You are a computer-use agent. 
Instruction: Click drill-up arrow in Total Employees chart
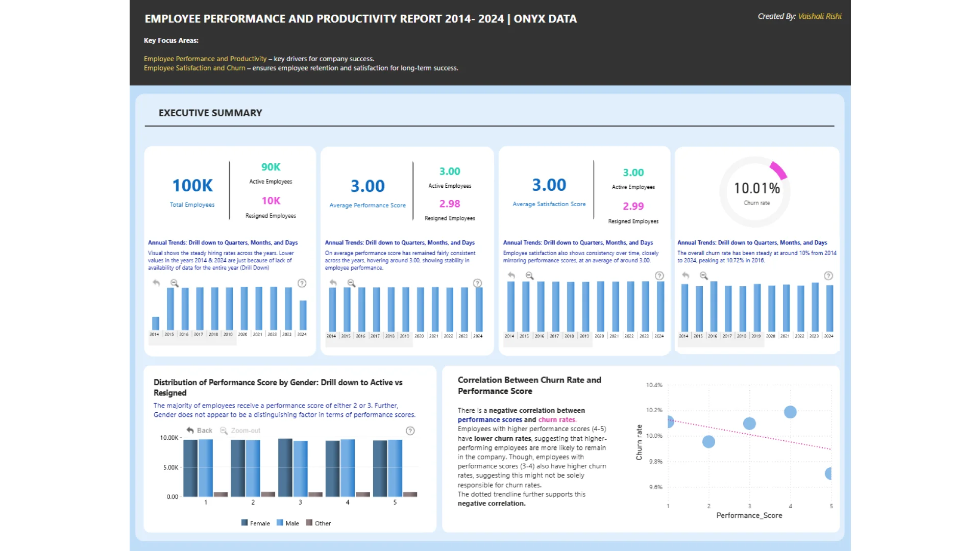[156, 283]
